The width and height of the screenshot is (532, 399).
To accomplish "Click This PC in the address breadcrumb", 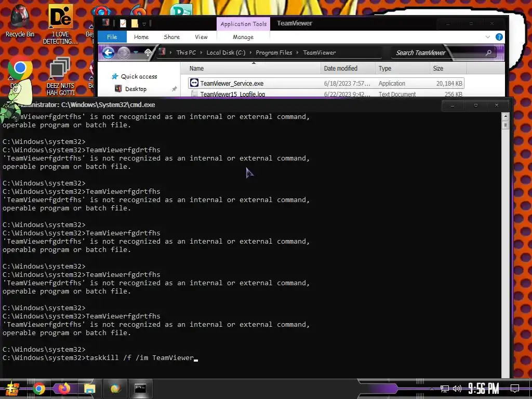I will [x=186, y=52].
